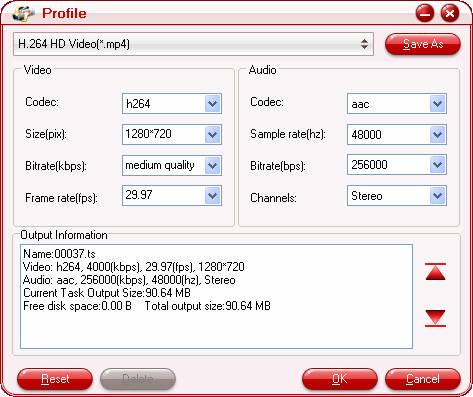Click the Total output size:90.64 MB text
The image size is (473, 397).
[x=207, y=306]
